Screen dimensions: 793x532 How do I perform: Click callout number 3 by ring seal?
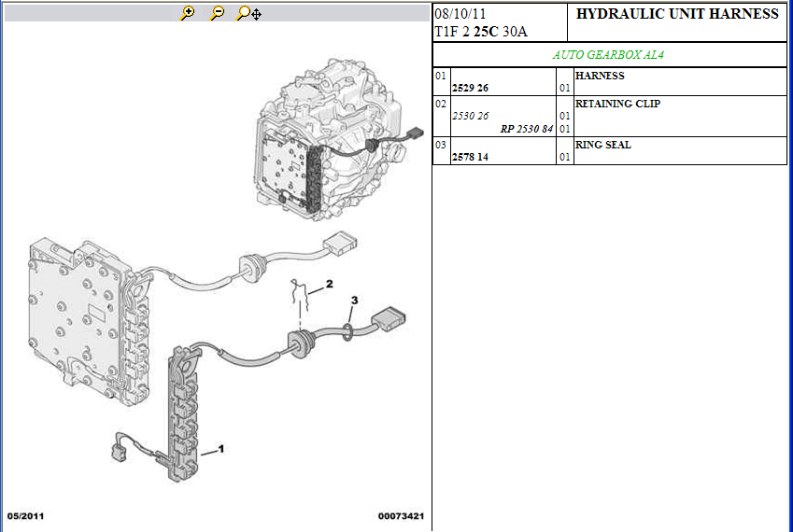pyautogui.click(x=354, y=300)
